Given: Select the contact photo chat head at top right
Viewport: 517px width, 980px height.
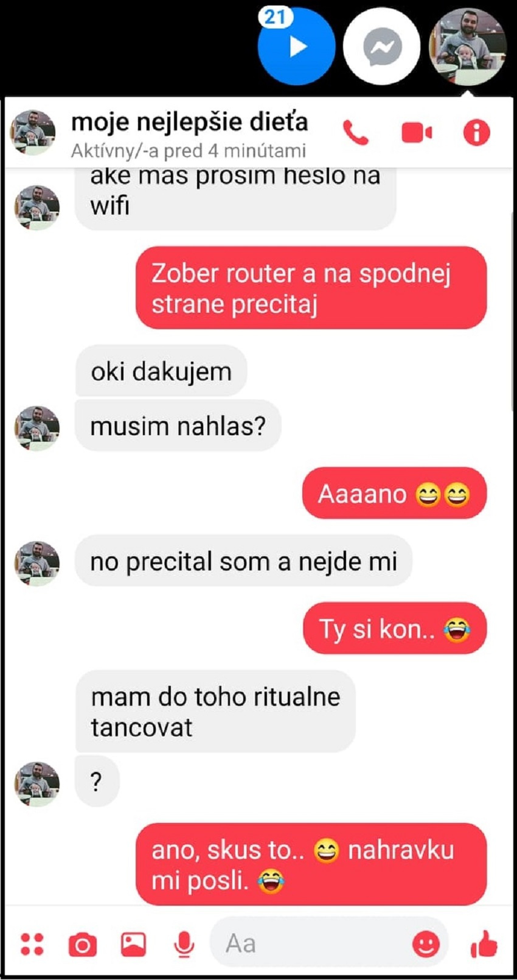Looking at the screenshot, I should [x=468, y=46].
